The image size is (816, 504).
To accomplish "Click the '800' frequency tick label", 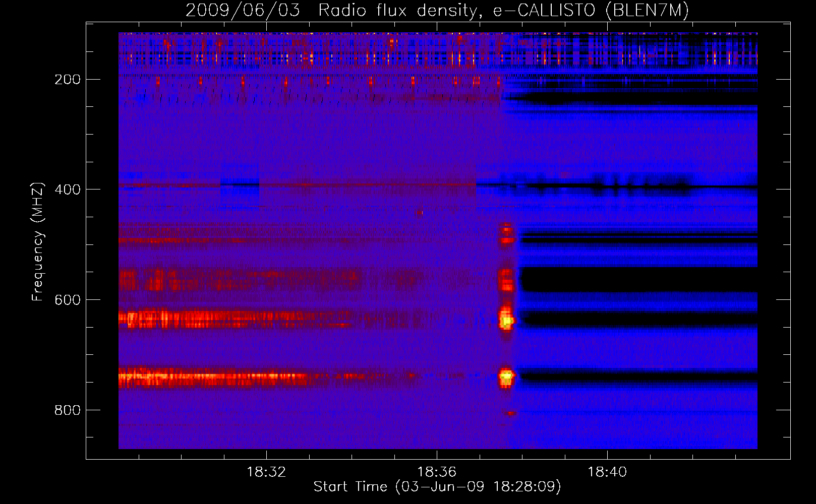I will pos(68,410).
